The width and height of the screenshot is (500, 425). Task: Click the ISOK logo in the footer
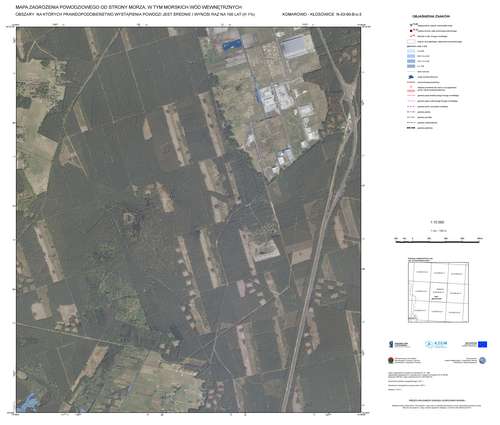click(436, 344)
